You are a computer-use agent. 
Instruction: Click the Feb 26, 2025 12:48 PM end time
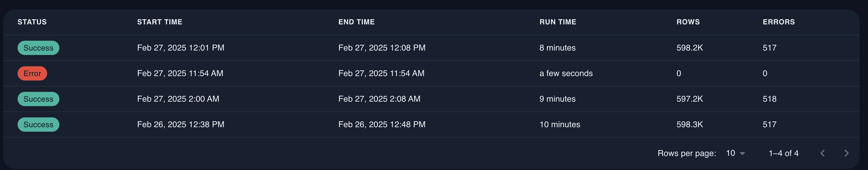pos(382,124)
